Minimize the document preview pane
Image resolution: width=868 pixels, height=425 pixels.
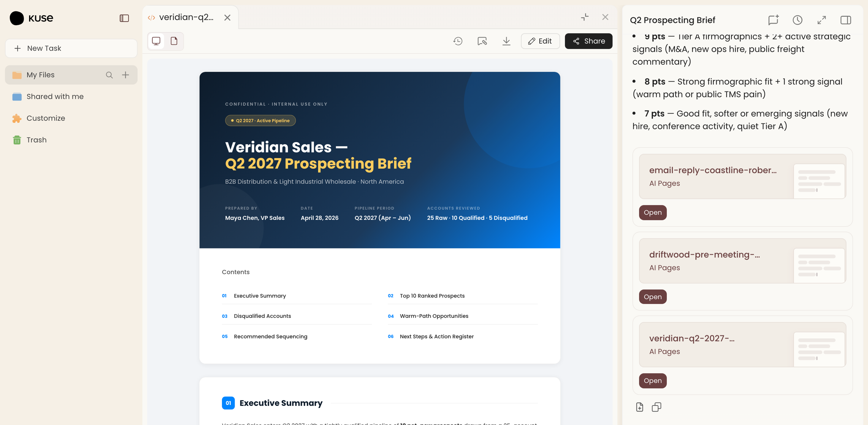[x=585, y=17]
